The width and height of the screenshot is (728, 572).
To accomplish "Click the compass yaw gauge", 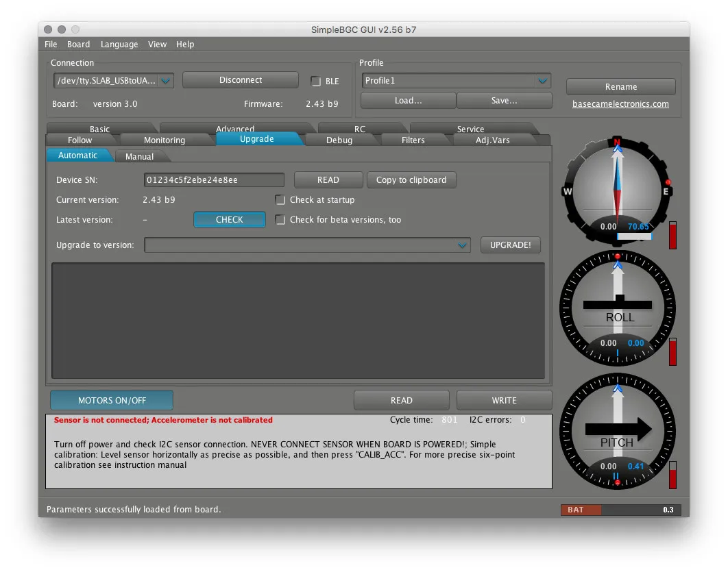I will click(x=617, y=190).
